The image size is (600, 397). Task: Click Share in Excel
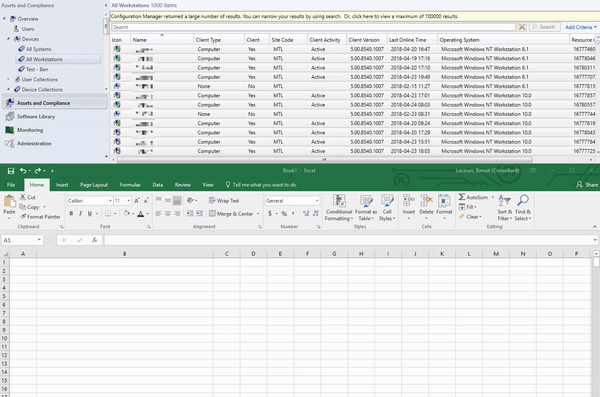pos(587,185)
